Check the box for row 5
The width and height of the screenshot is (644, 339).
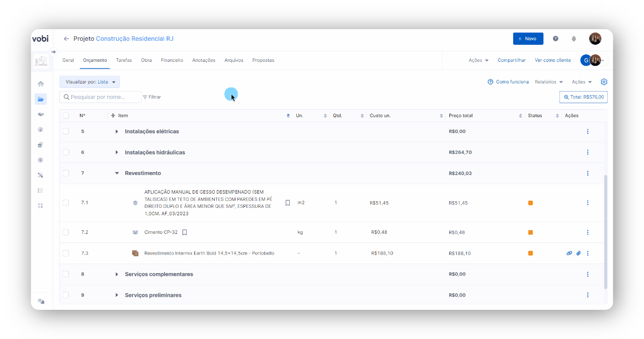(x=66, y=131)
